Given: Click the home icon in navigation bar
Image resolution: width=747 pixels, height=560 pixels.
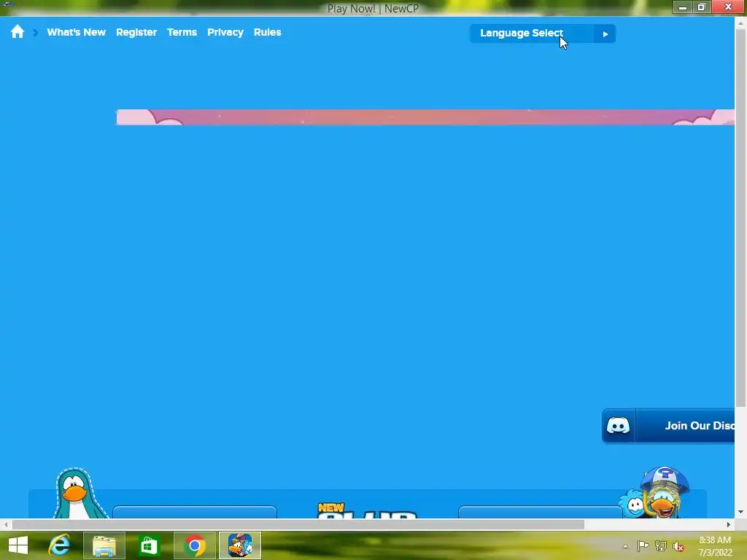Looking at the screenshot, I should [18, 32].
